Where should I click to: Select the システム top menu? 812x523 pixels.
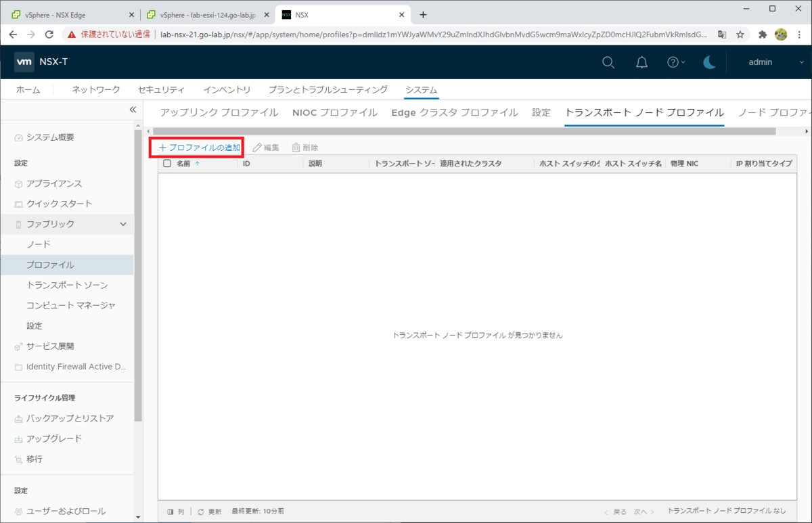[421, 90]
